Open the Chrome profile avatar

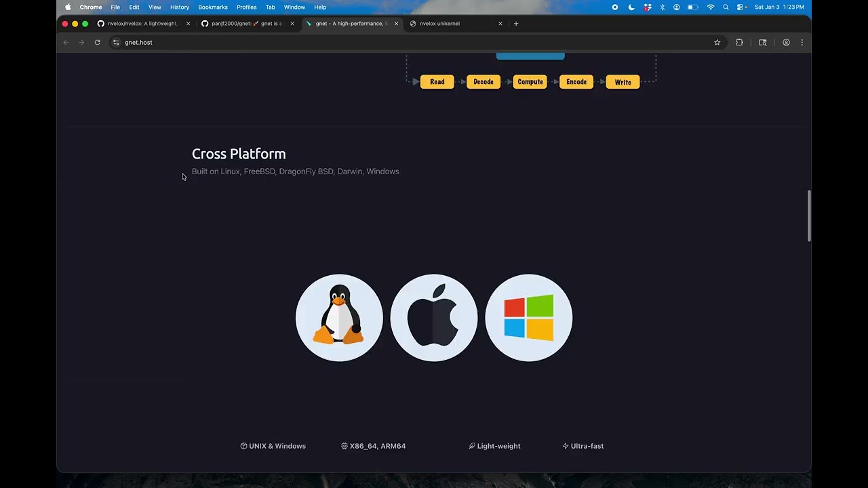786,42
